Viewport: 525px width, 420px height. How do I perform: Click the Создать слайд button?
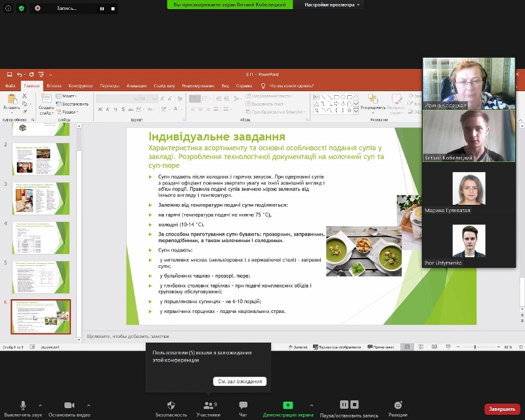[46, 104]
